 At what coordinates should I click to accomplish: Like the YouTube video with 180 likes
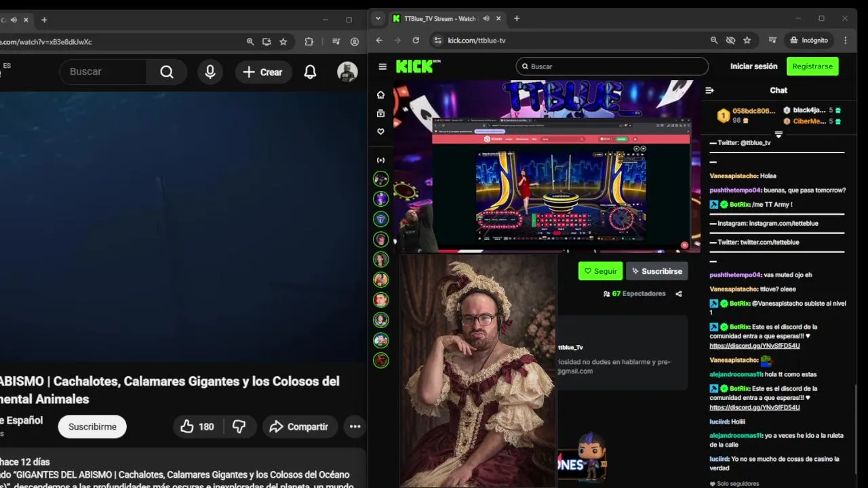pyautogui.click(x=197, y=426)
